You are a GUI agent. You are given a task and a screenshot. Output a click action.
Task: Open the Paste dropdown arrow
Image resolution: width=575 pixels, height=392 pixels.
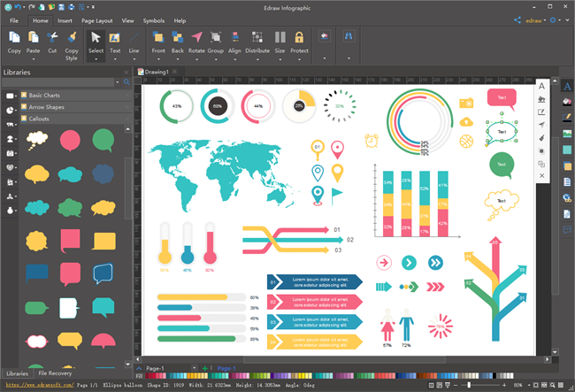coord(34,58)
